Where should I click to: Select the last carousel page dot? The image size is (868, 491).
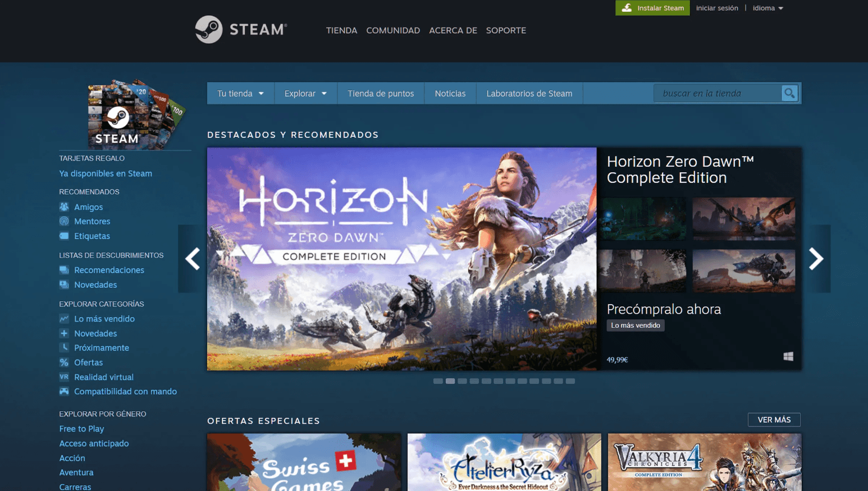point(570,381)
